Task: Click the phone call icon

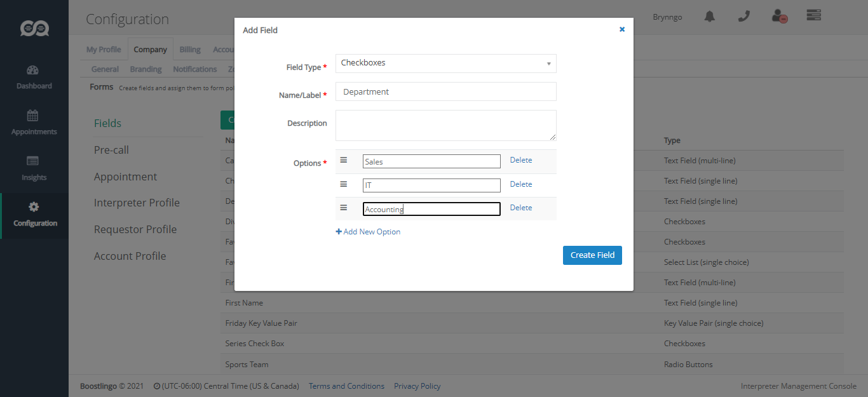Action: [744, 17]
